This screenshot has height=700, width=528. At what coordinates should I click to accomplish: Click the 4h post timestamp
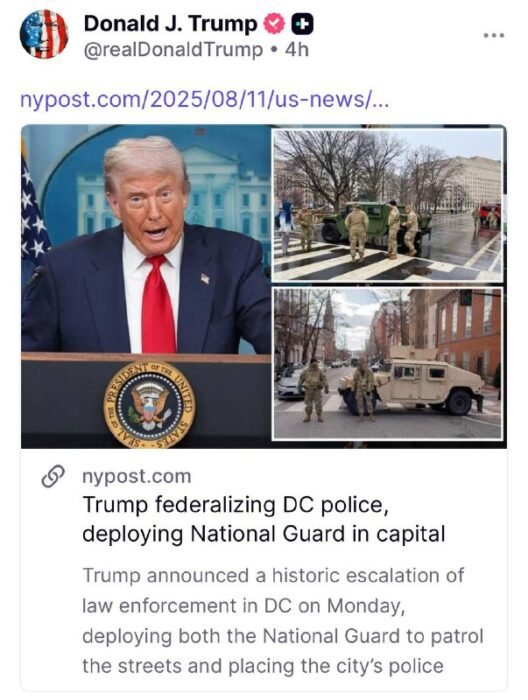click(297, 50)
